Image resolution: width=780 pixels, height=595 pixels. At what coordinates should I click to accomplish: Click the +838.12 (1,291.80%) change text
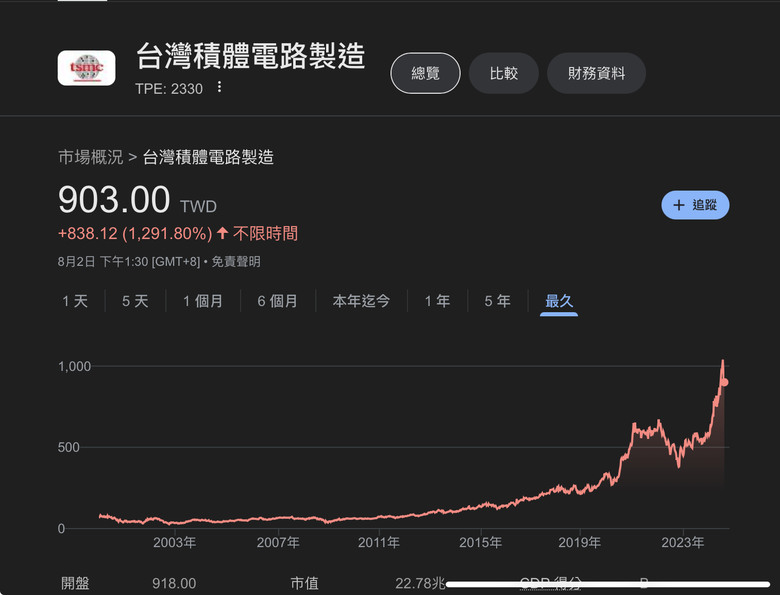pos(135,233)
